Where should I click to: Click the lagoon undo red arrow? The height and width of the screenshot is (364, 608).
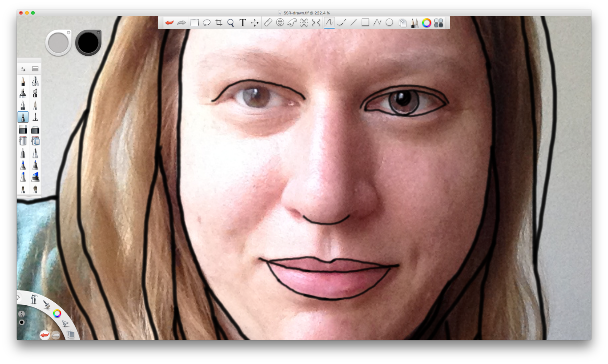click(45, 335)
